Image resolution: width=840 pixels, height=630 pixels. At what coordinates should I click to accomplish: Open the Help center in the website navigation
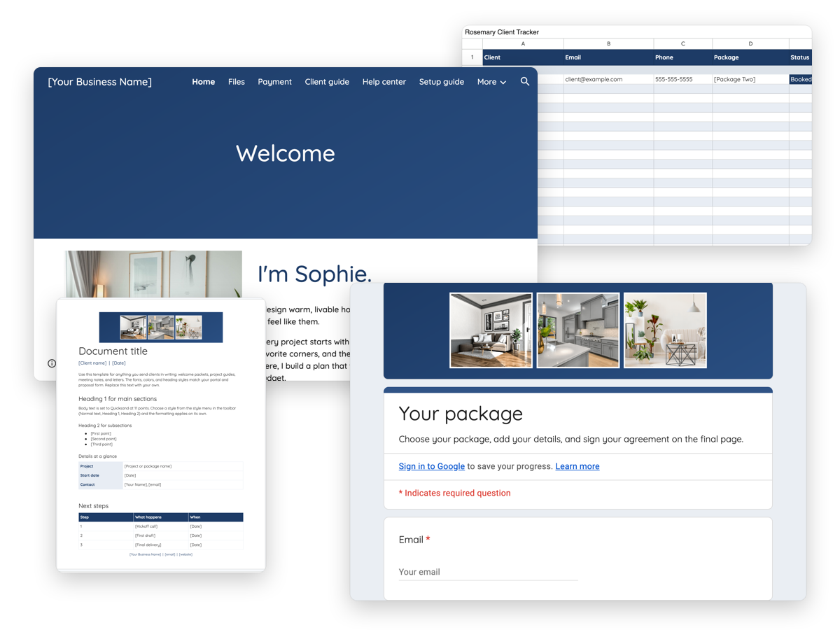pos(384,82)
